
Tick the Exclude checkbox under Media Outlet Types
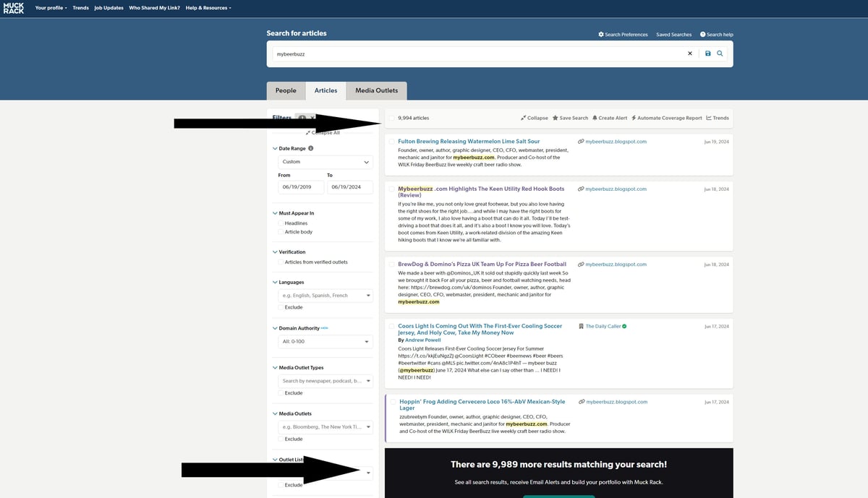281,393
